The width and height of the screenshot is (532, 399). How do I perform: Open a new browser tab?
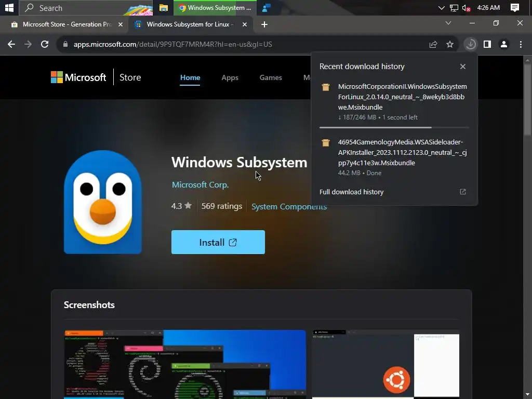click(x=264, y=24)
